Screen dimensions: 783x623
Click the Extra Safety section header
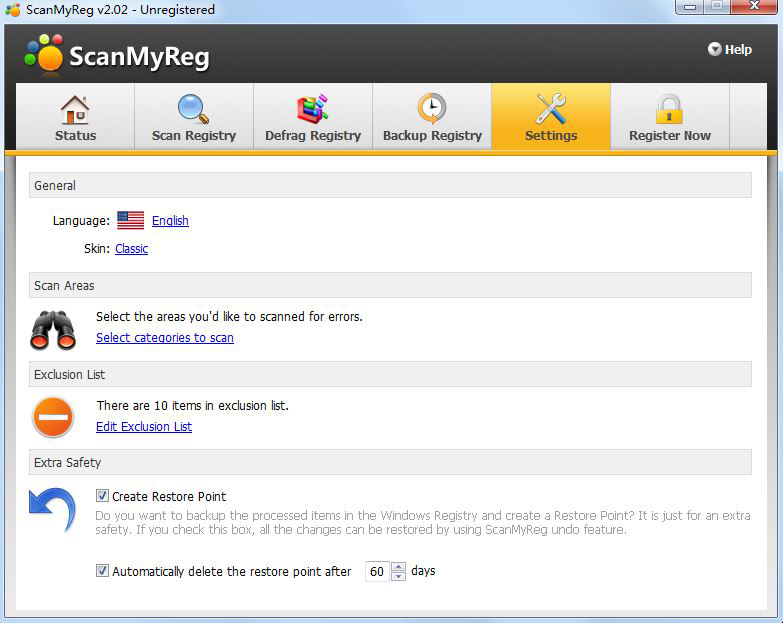[390, 462]
